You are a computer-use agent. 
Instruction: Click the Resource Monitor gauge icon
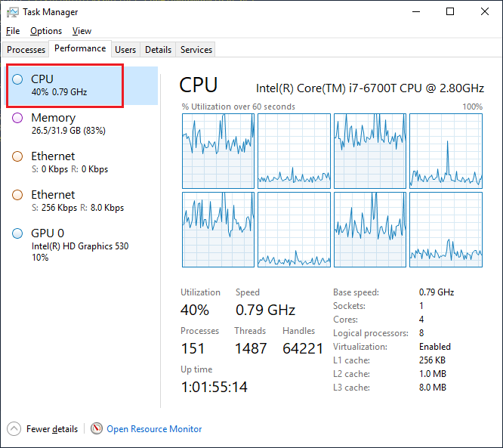(x=96, y=428)
